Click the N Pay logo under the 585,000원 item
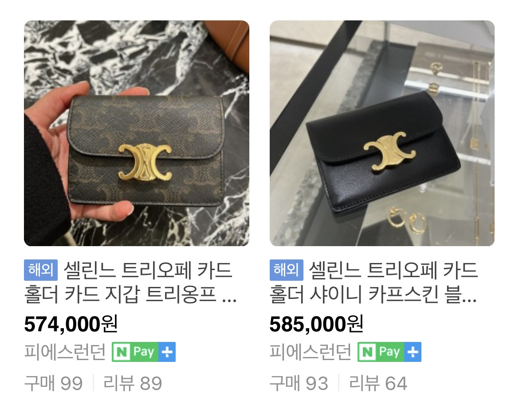 [x=380, y=352]
